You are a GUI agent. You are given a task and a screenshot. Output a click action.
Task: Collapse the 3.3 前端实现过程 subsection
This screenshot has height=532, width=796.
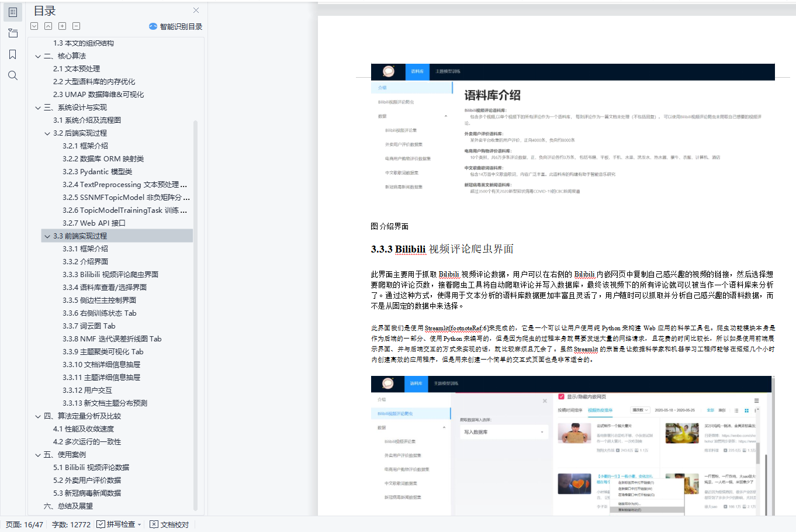(47, 236)
